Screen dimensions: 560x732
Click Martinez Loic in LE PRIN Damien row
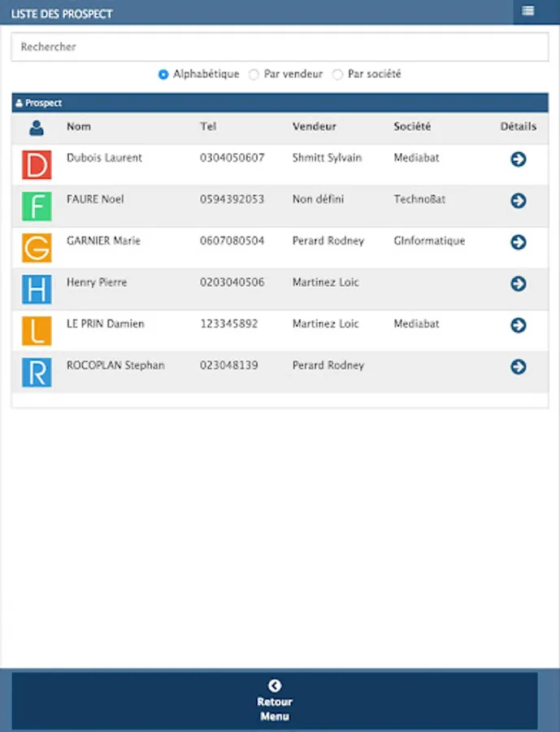click(x=325, y=324)
